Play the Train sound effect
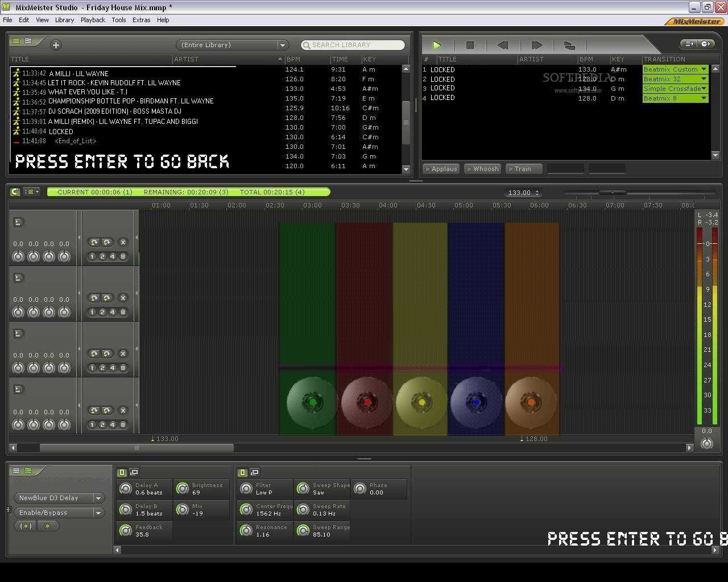The width and height of the screenshot is (728, 582). (524, 169)
